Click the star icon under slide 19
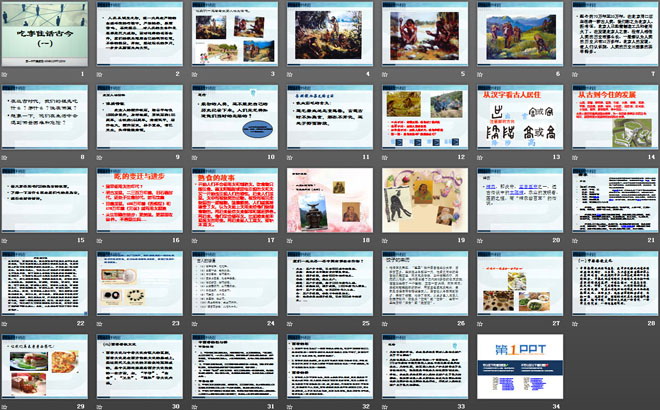660x410 pixels. point(385,241)
